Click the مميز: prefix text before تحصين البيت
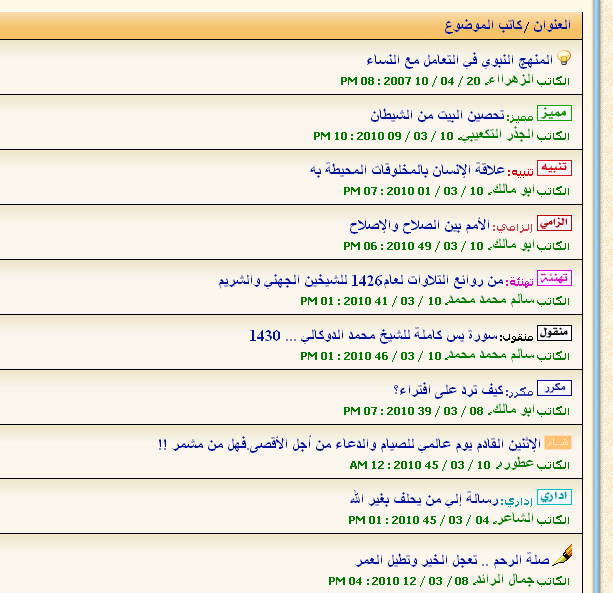The height and width of the screenshot is (593, 613). click(x=520, y=117)
